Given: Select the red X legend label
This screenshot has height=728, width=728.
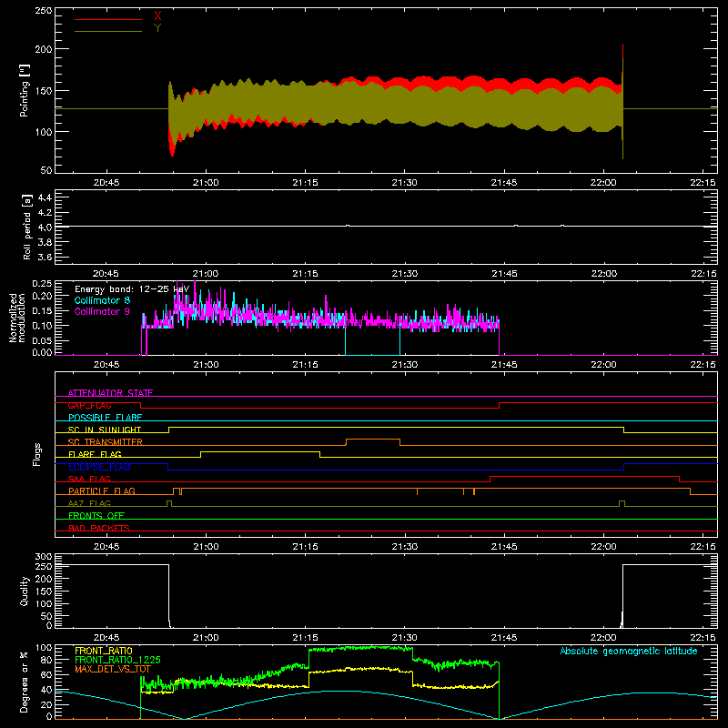Looking at the screenshot, I should tap(157, 16).
